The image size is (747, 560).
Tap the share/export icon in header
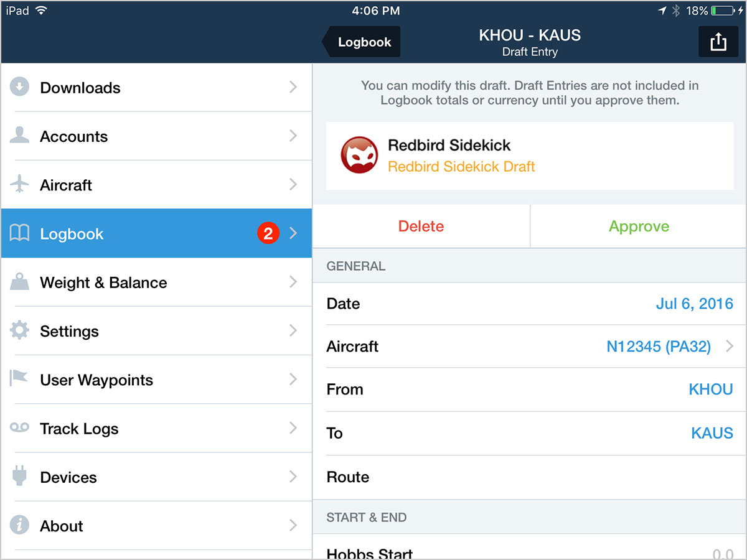tap(718, 42)
